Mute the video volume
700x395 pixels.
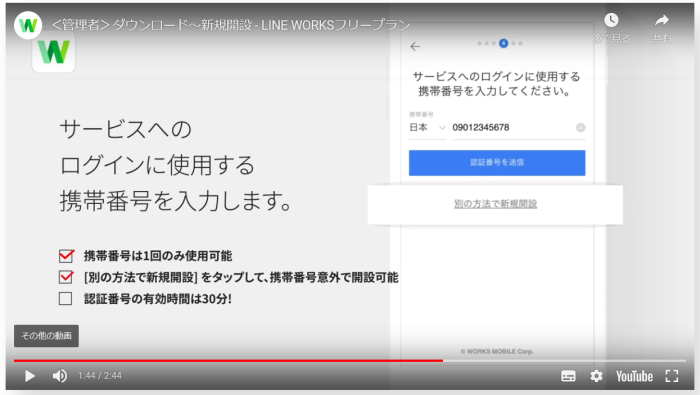tap(60, 376)
